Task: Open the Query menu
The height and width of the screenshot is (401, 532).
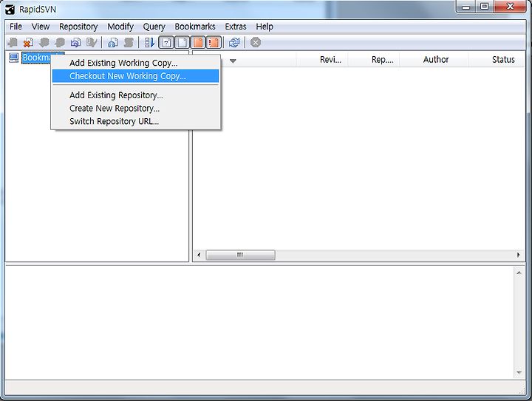Action: click(154, 27)
